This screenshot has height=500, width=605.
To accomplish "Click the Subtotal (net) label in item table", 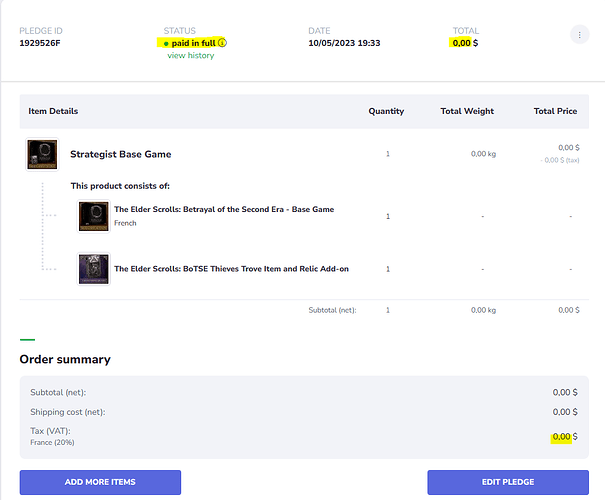I will pyautogui.click(x=332, y=310).
